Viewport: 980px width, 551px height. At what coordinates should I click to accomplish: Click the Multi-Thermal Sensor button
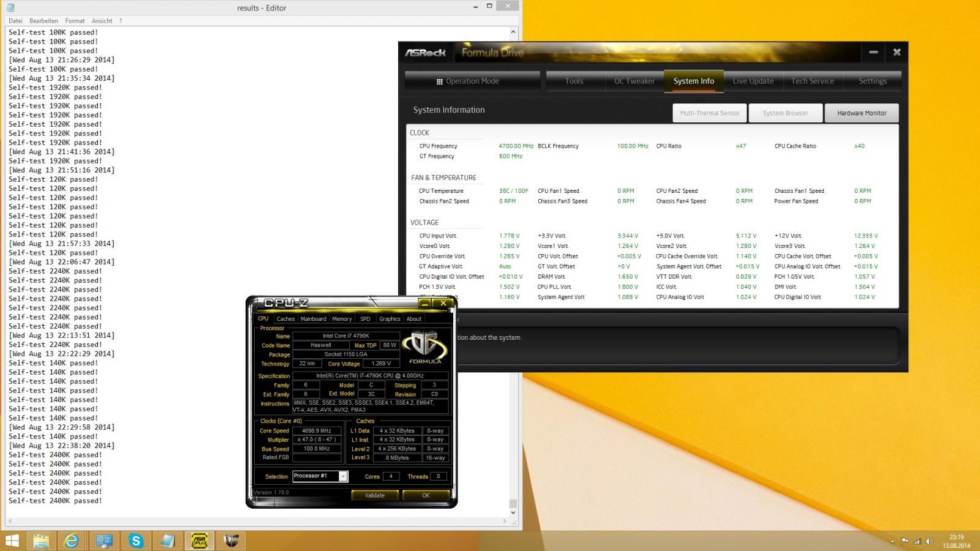point(709,113)
